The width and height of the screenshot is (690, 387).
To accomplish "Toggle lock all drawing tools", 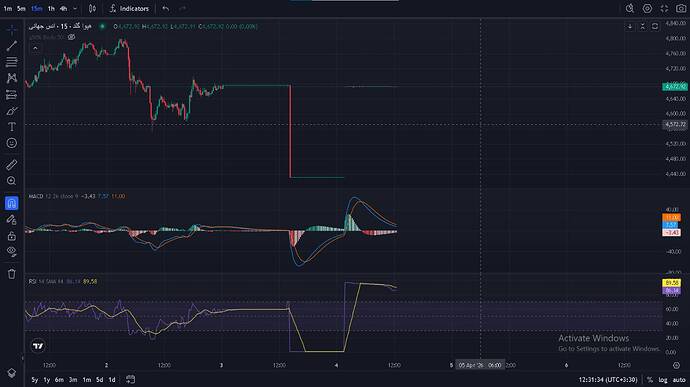I will [12, 236].
